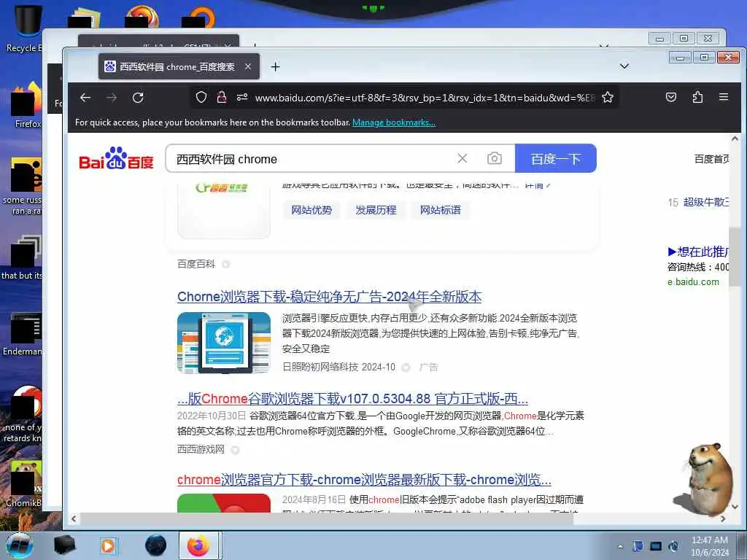This screenshot has height=560, width=747.
Task: Open the tracking protection shield icon
Action: [x=201, y=98]
